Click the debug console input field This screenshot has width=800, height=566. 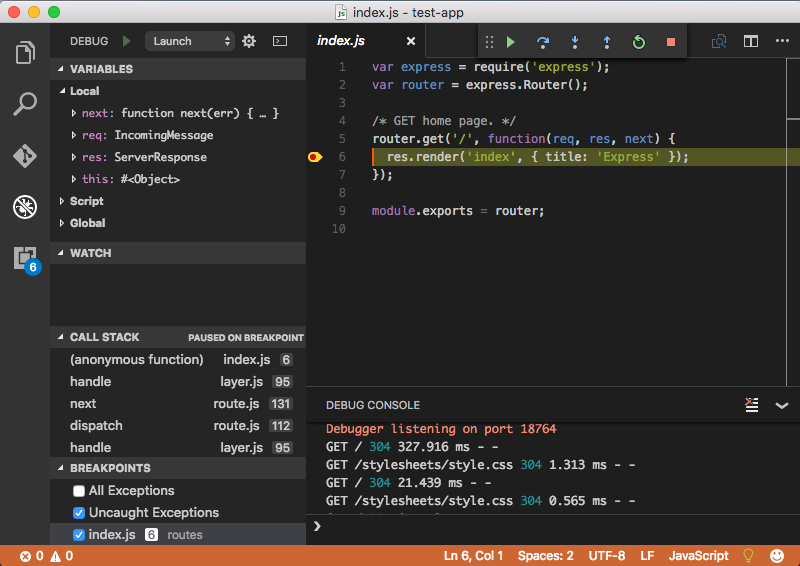(x=550, y=526)
